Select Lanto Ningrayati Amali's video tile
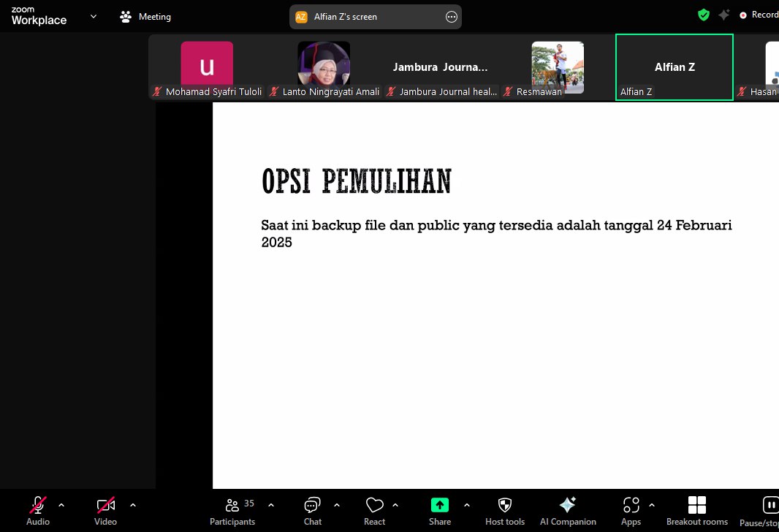 324,67
